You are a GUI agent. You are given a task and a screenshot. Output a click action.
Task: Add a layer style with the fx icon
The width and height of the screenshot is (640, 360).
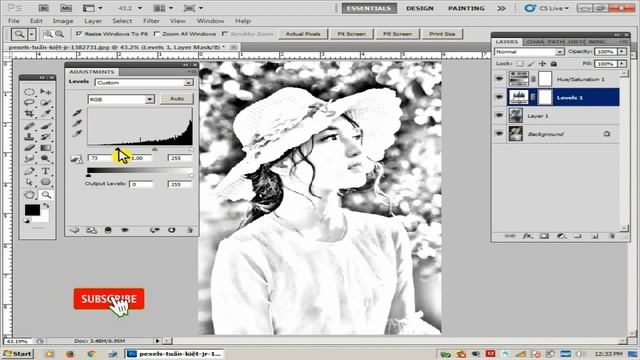(527, 236)
